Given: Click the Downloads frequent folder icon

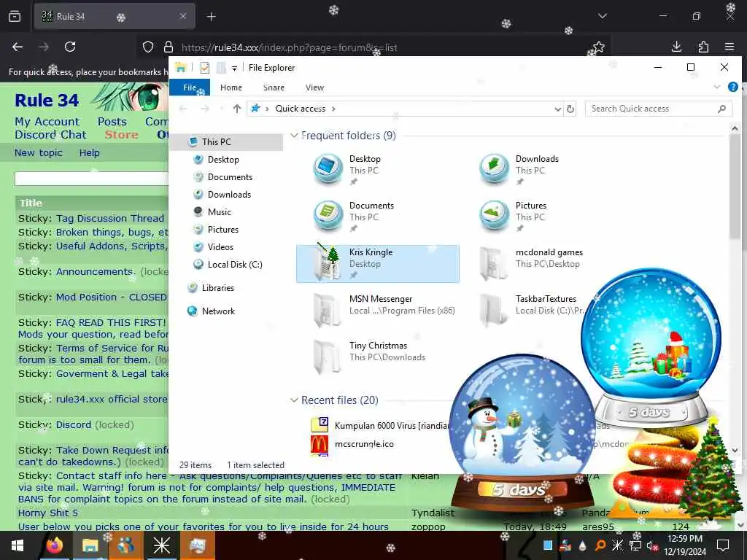Looking at the screenshot, I should [x=494, y=168].
